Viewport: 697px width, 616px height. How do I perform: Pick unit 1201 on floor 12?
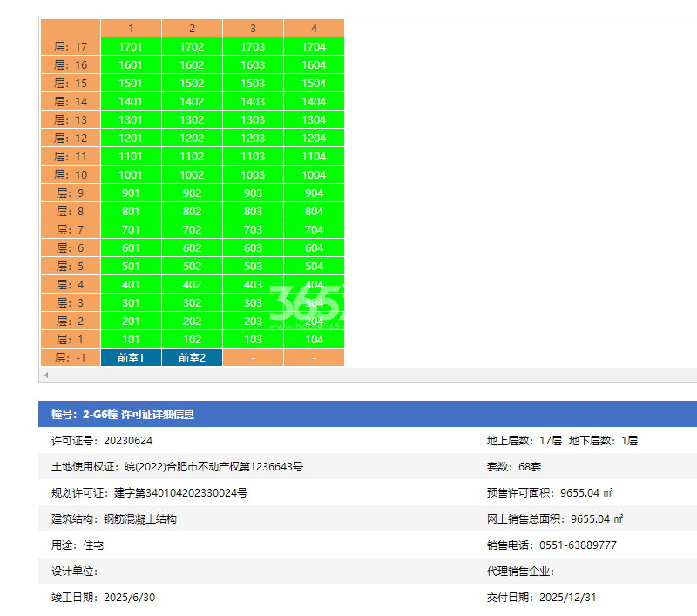(131, 139)
